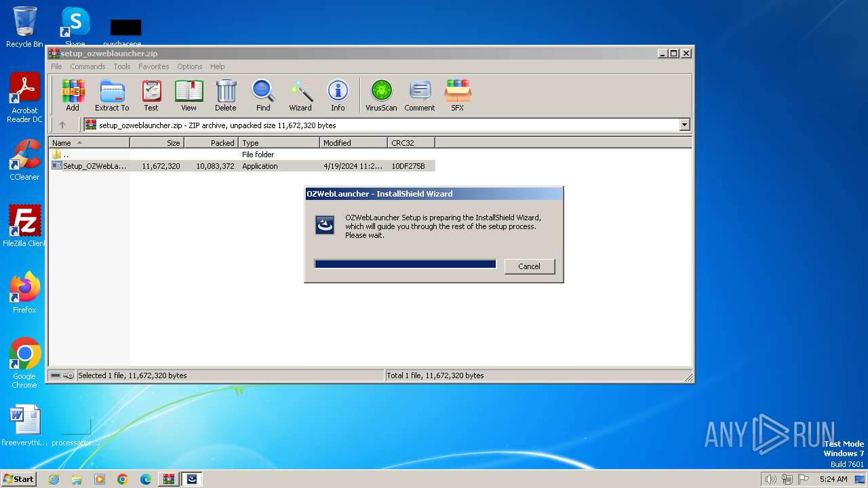Screen dimensions: 868x488
Task: Click the Add toolbar icon in WinRAR
Action: tap(73, 95)
